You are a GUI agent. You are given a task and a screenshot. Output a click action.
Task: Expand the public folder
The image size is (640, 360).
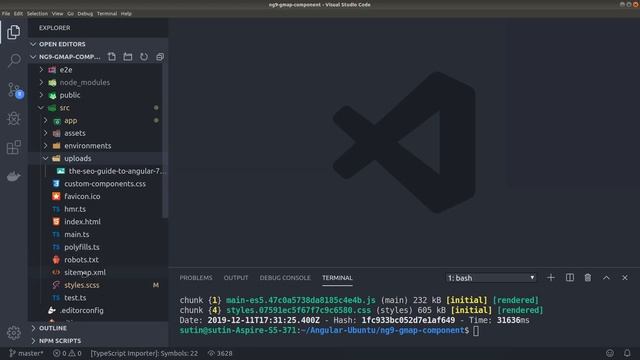pyautogui.click(x=69, y=95)
